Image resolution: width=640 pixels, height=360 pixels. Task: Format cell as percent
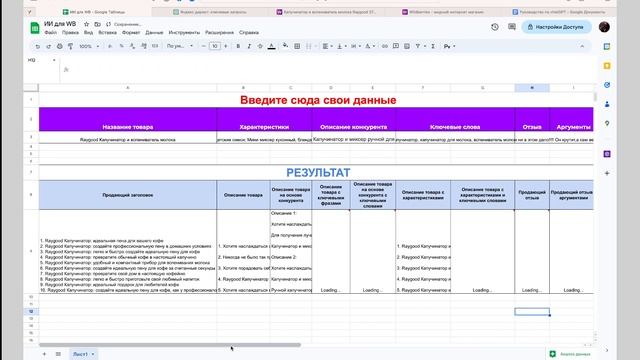121,47
